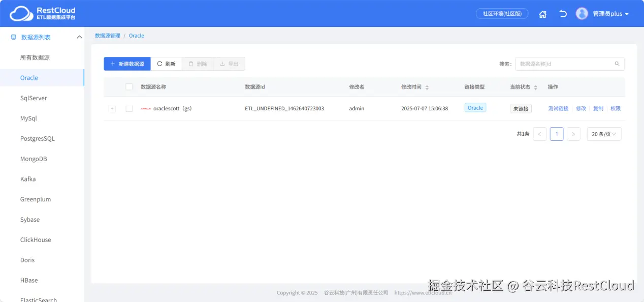644x302 pixels.
Task: Click the 管理员plus user avatar image
Action: (582, 13)
